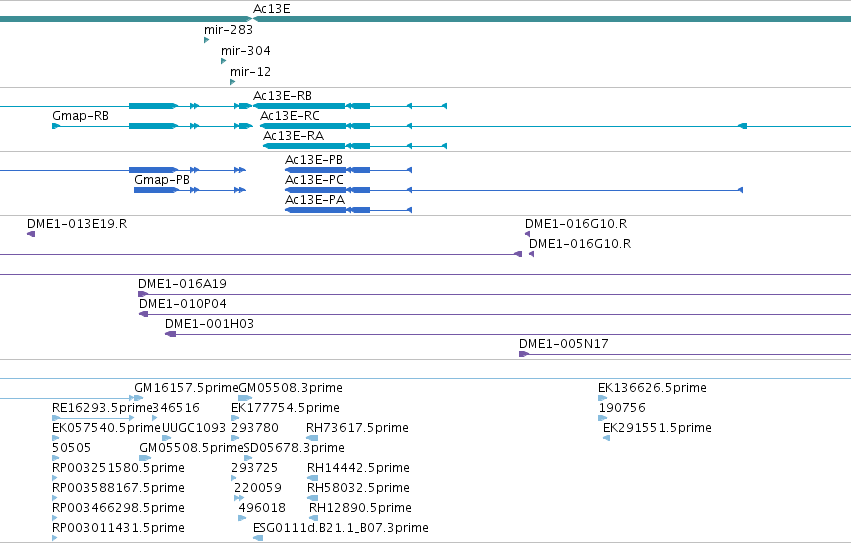The width and height of the screenshot is (851, 543).
Task: Click the Ac13E gene label
Action: point(271,9)
